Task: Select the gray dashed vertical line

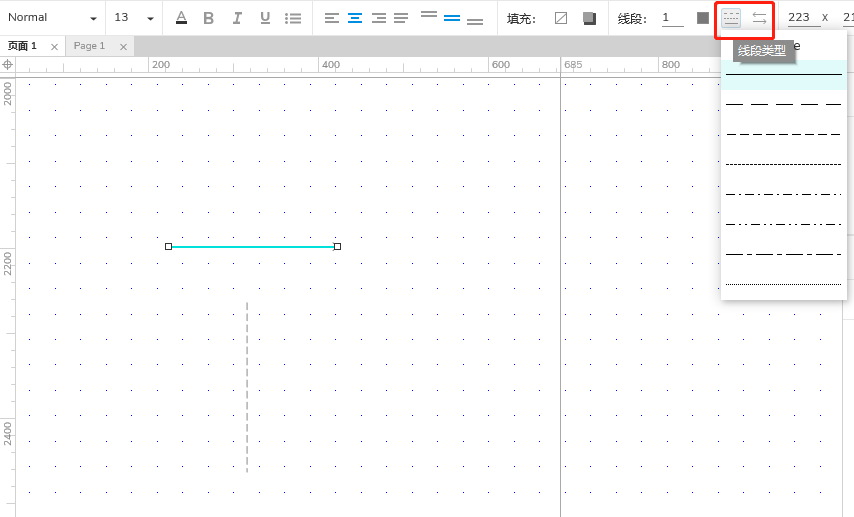Action: tap(247, 387)
